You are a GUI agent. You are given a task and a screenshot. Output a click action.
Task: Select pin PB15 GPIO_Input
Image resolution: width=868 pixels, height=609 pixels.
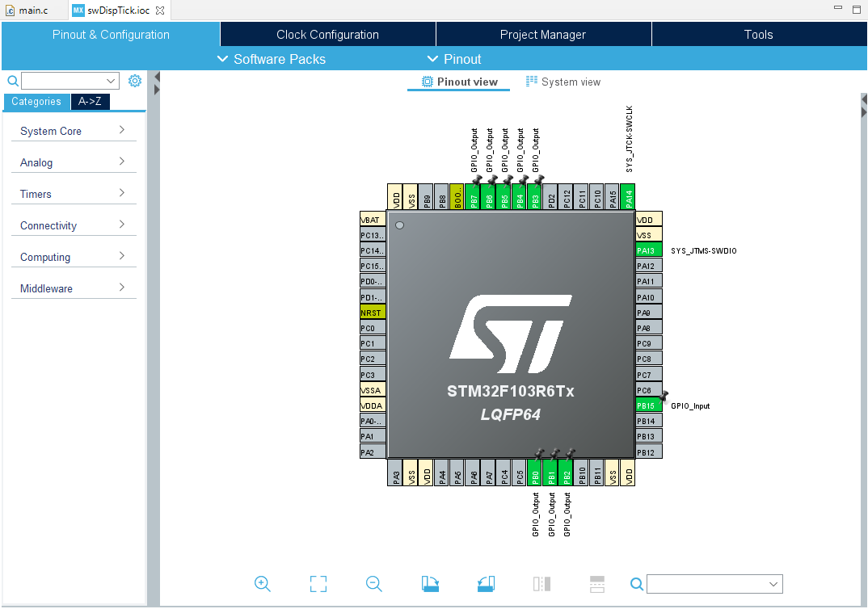click(649, 405)
